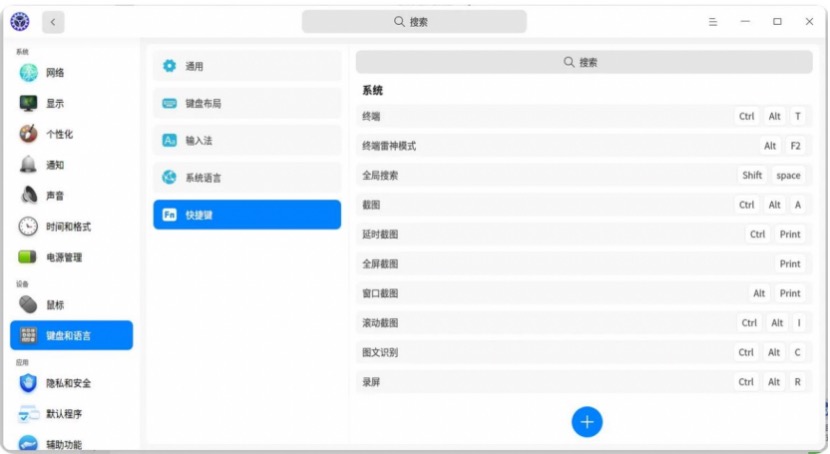The height and width of the screenshot is (454, 830).
Task: Click the top title bar search field
Action: (x=414, y=21)
